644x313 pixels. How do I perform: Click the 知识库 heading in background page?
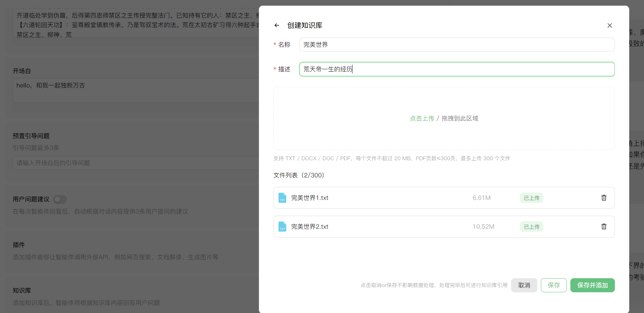pyautogui.click(x=22, y=291)
